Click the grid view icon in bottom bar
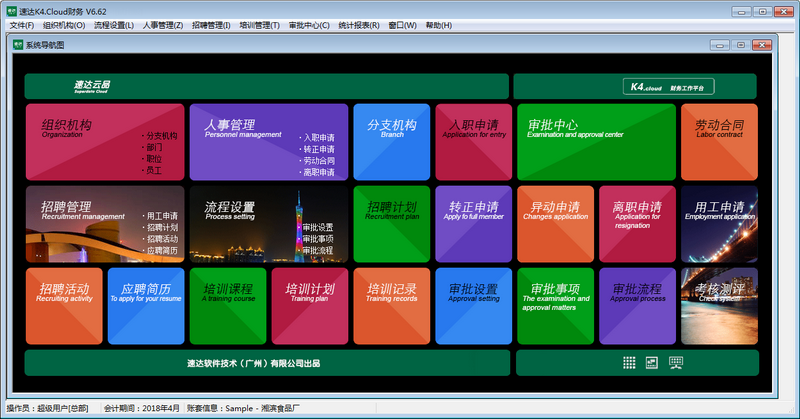This screenshot has width=800, height=419. pos(629,362)
